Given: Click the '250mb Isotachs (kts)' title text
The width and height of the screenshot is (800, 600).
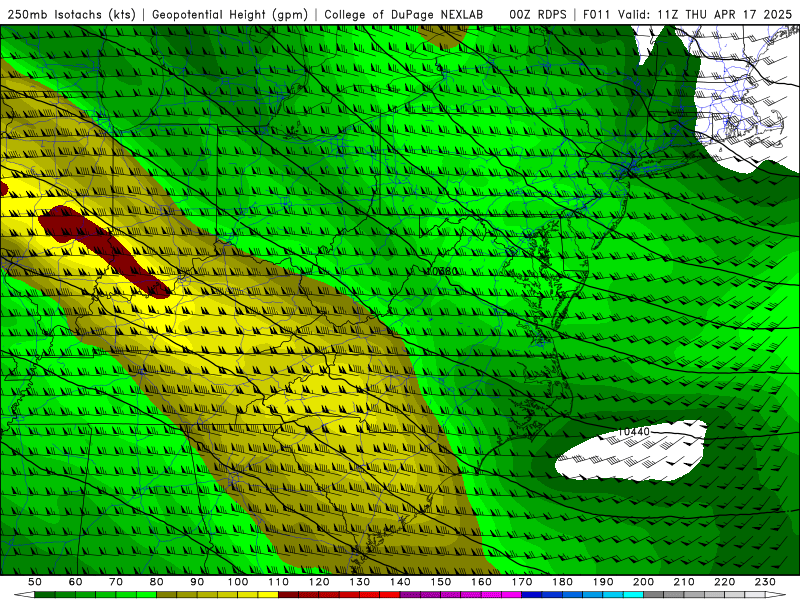Looking at the screenshot, I should point(71,15).
